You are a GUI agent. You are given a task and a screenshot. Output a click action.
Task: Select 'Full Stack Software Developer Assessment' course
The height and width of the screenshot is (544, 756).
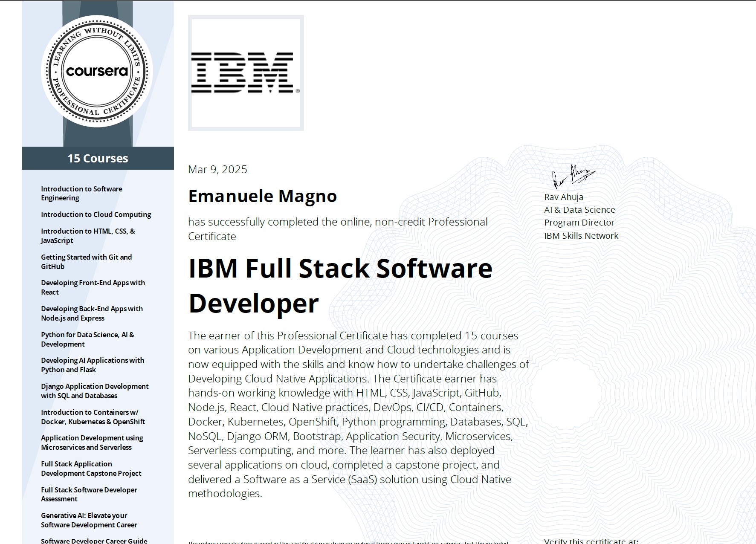(x=89, y=494)
